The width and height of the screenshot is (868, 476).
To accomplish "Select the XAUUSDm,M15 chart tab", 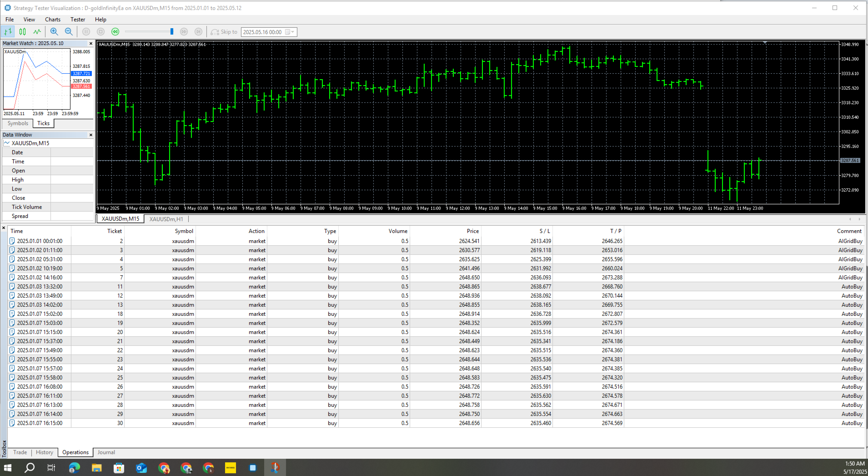I will click(x=120, y=219).
